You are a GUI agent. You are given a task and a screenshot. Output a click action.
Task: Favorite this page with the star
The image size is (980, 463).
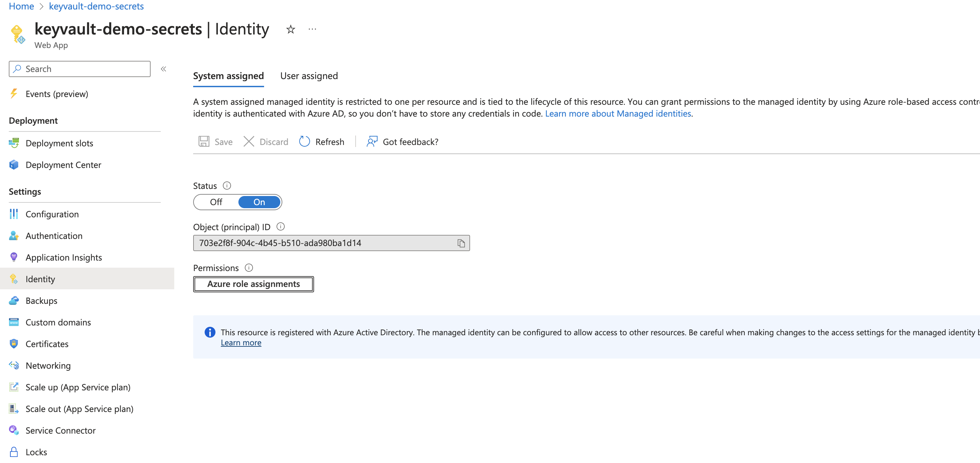290,29
